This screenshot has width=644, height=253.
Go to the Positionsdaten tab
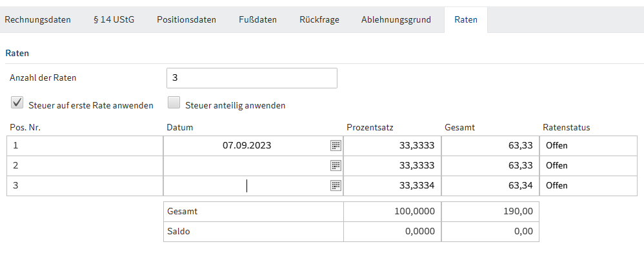[186, 19]
